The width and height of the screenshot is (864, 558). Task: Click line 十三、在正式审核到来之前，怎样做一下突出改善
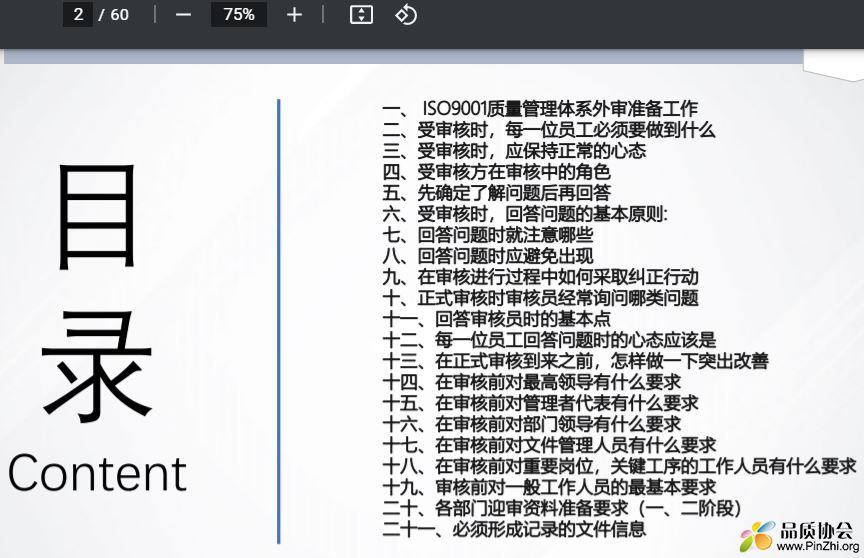[x=575, y=361]
